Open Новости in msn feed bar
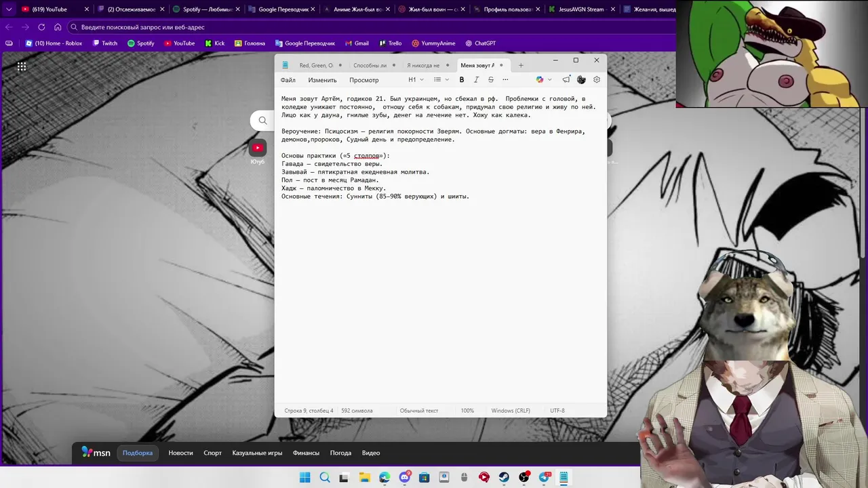Screen dimensions: 868x488 [x=180, y=453]
